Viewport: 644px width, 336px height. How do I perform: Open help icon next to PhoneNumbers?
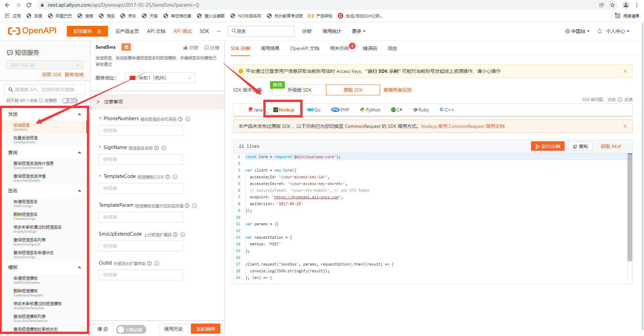[x=180, y=119]
